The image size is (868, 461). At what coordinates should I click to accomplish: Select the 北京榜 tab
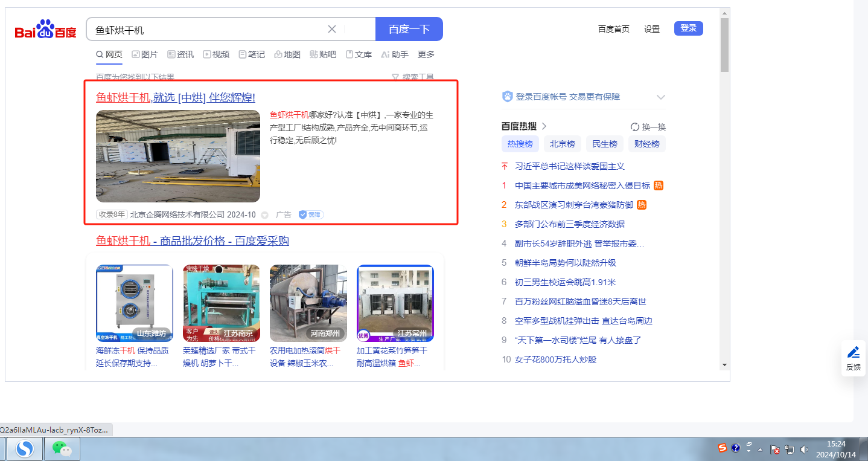[563, 144]
